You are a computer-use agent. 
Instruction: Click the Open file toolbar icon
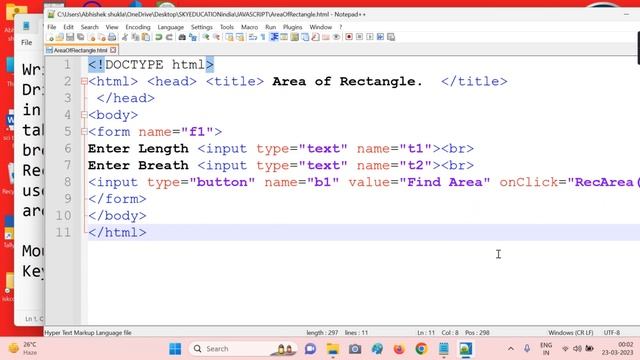click(60, 37)
